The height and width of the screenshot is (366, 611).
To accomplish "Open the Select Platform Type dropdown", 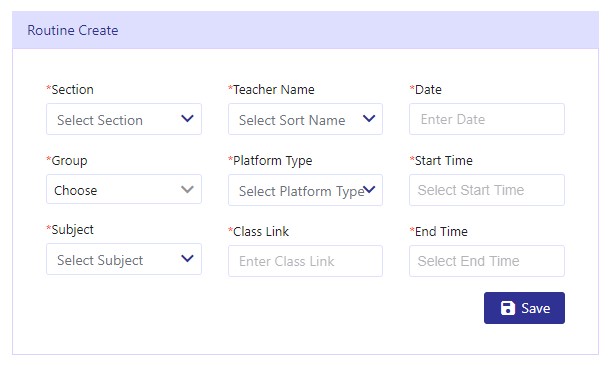I will tap(306, 190).
